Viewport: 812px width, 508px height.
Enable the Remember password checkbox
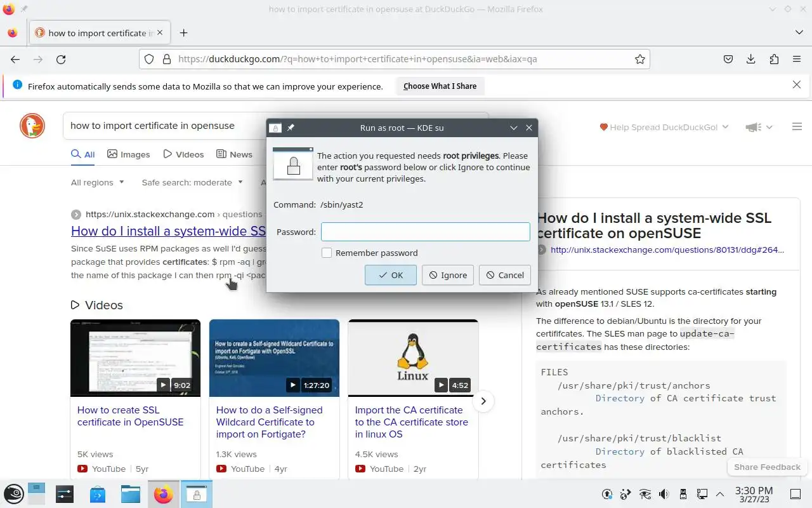pyautogui.click(x=327, y=253)
